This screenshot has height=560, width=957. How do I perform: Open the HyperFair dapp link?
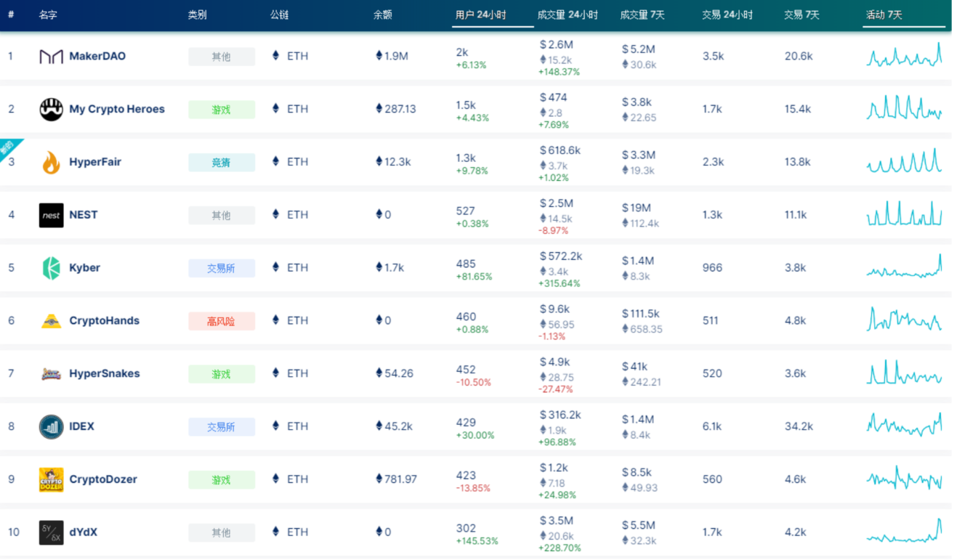[95, 162]
